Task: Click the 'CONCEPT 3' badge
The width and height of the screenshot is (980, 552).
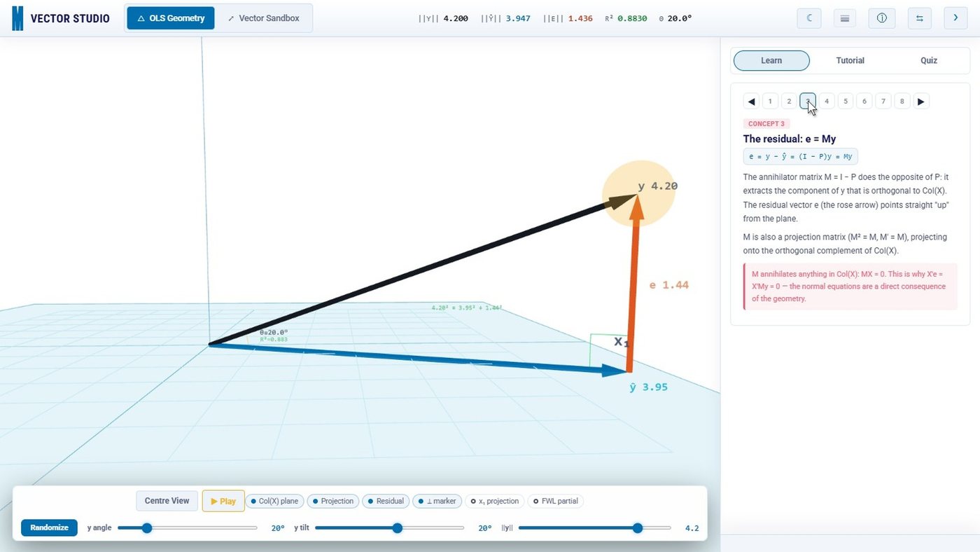Action: pos(766,124)
